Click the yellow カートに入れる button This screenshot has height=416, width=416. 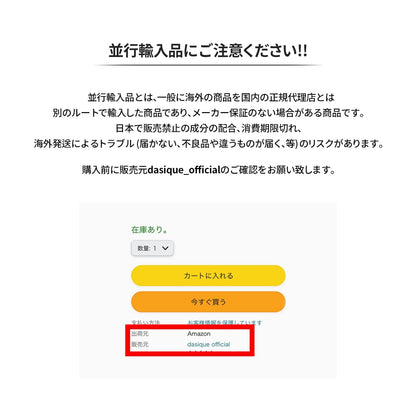tap(208, 276)
